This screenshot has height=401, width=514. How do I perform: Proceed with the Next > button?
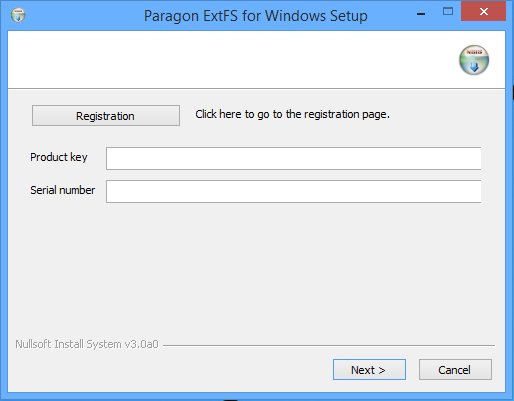click(x=369, y=370)
